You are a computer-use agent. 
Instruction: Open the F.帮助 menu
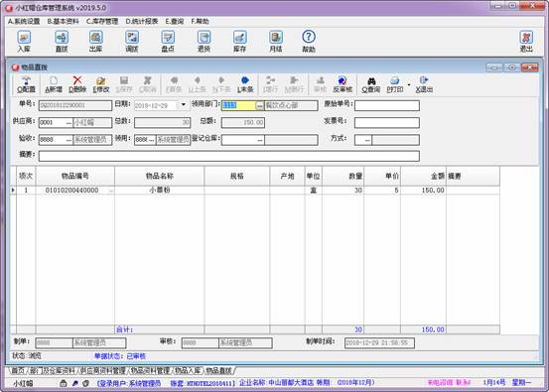200,22
